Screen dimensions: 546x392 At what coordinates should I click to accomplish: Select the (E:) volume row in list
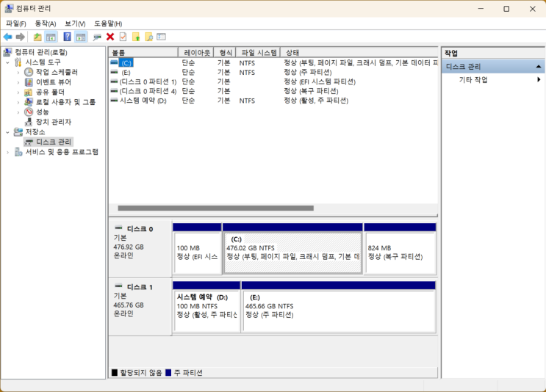[273, 73]
